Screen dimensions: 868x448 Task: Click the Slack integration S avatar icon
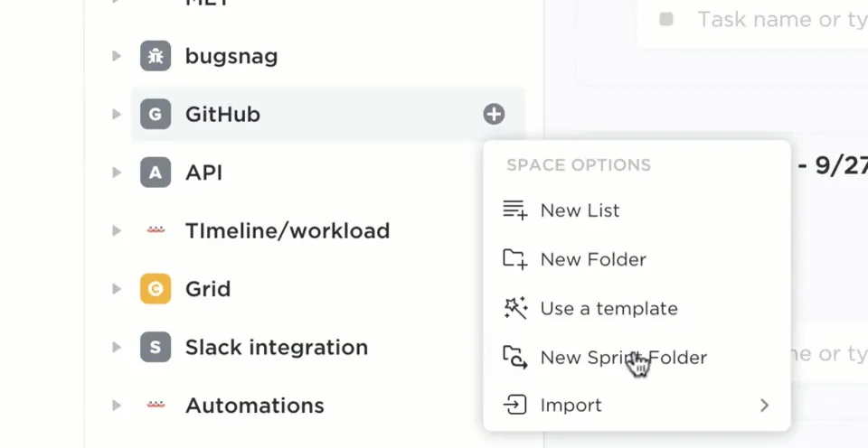pos(156,347)
